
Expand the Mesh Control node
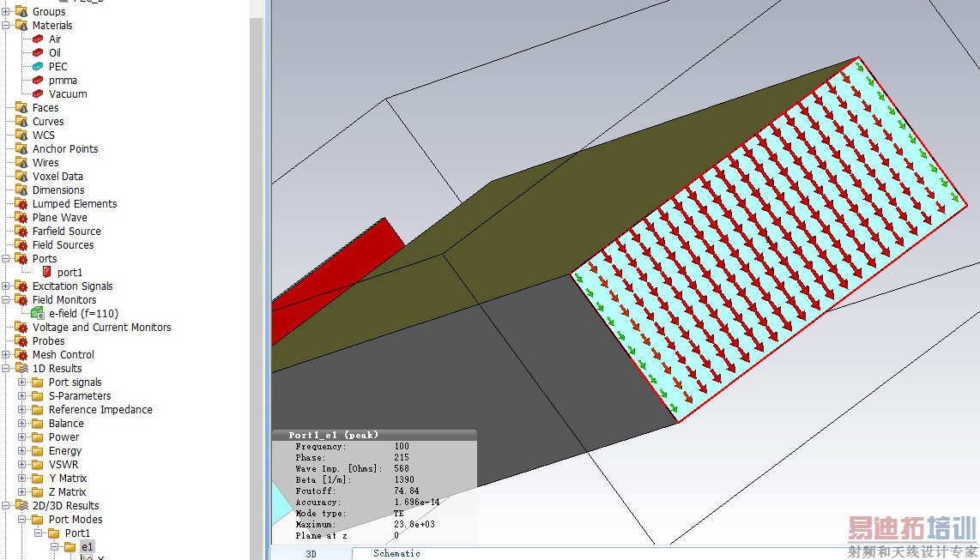[6, 354]
